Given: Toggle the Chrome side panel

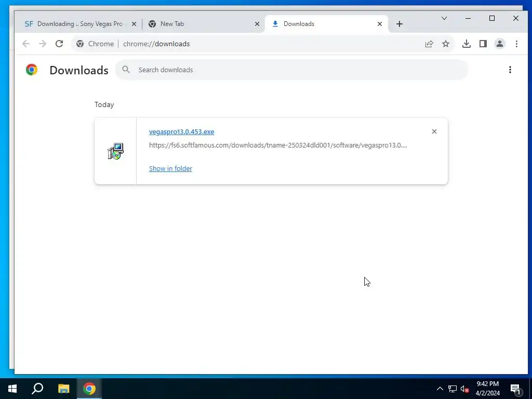Looking at the screenshot, I should 483,44.
